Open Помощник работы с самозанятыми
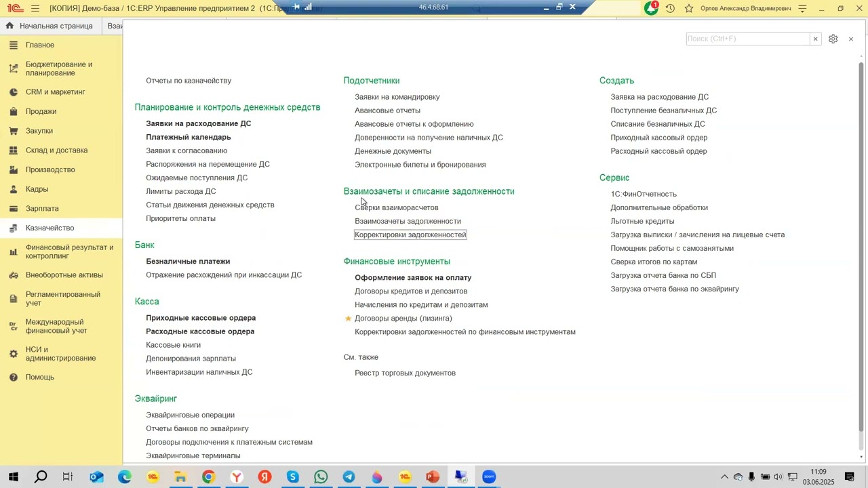Screen dimensions: 868x488 [672, 248]
